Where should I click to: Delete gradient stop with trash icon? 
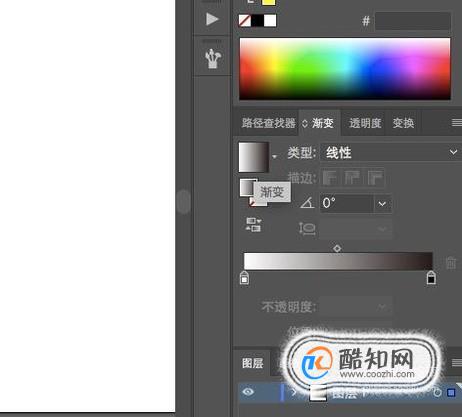pyautogui.click(x=451, y=262)
